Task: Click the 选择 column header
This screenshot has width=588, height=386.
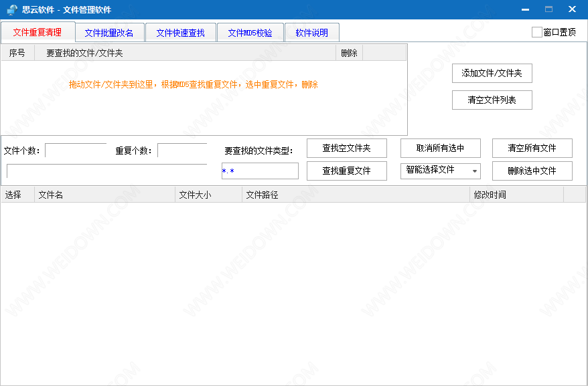Action: click(x=17, y=195)
